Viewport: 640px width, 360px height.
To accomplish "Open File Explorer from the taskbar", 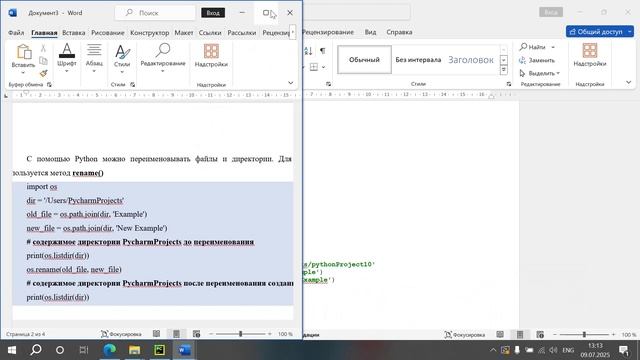I will (x=134, y=350).
